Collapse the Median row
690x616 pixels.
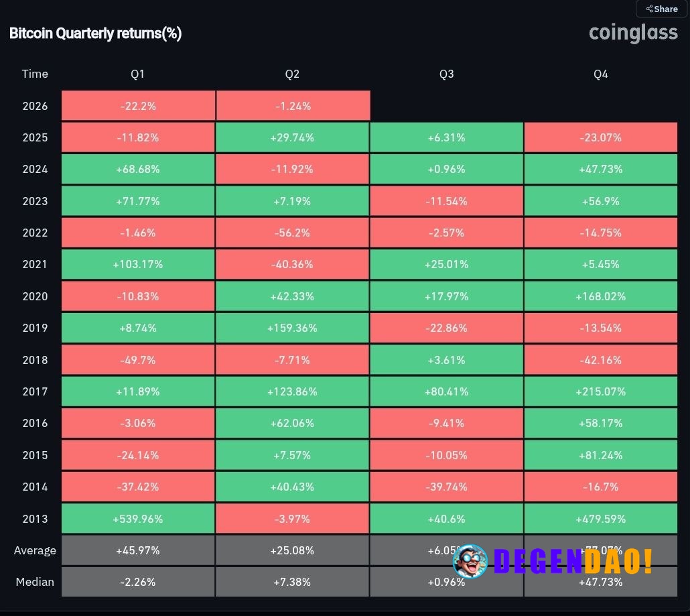coord(35,581)
